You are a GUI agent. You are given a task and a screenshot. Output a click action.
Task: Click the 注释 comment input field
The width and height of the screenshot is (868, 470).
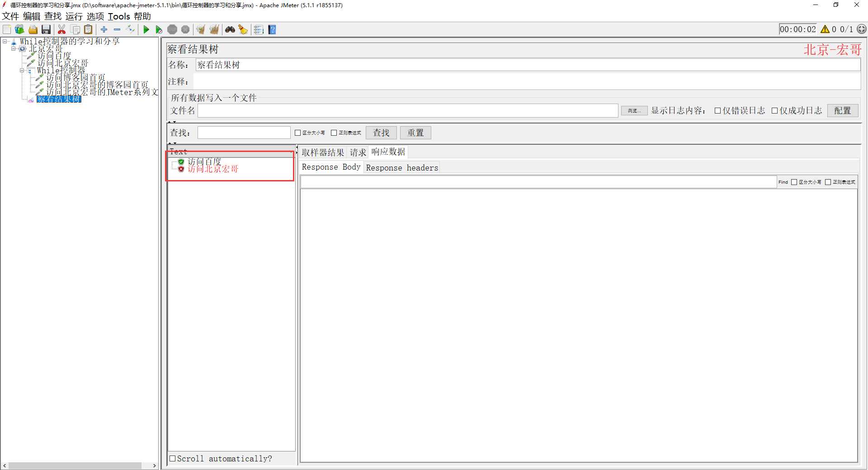(x=527, y=82)
